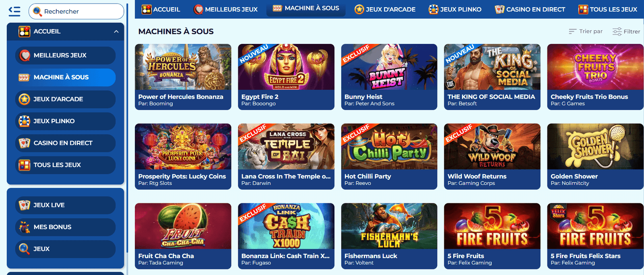Click the star coin icon for Jeux d'Arcade in sidebar
This screenshot has height=275, width=644.
coord(25,99)
